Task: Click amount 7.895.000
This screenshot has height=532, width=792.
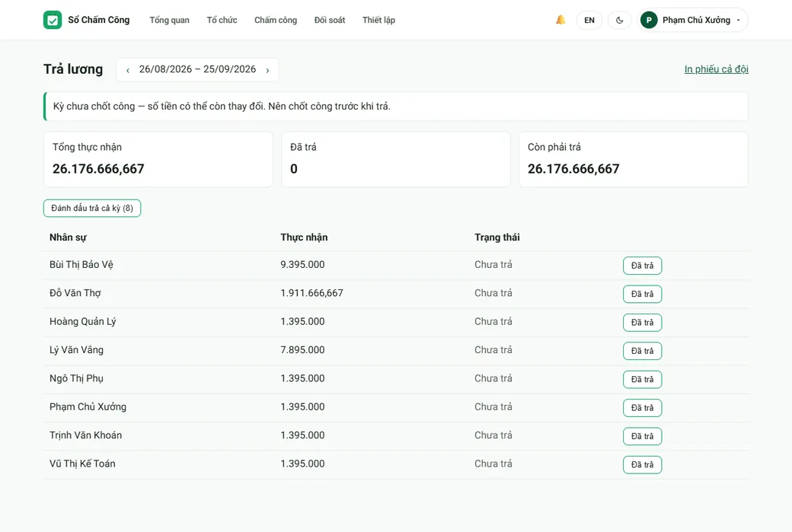Action: pyautogui.click(x=302, y=350)
